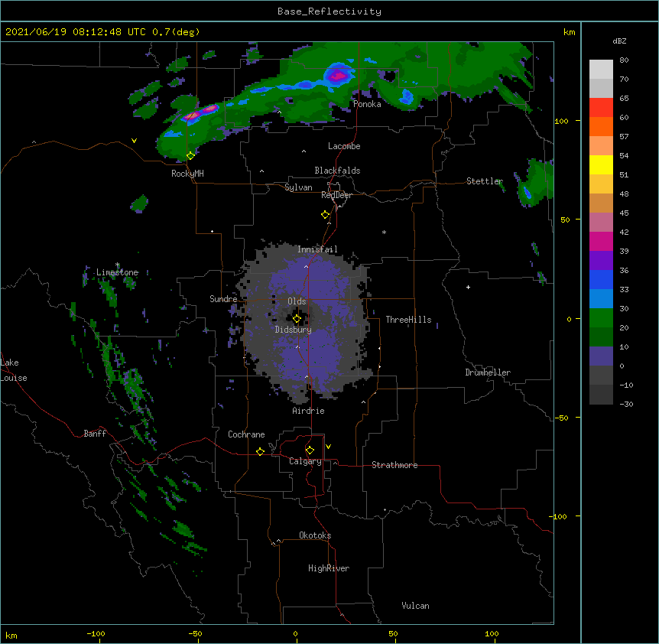Click the yellow marker south of RedDeer
Image resolution: width=659 pixels, height=644 pixels.
point(325,215)
